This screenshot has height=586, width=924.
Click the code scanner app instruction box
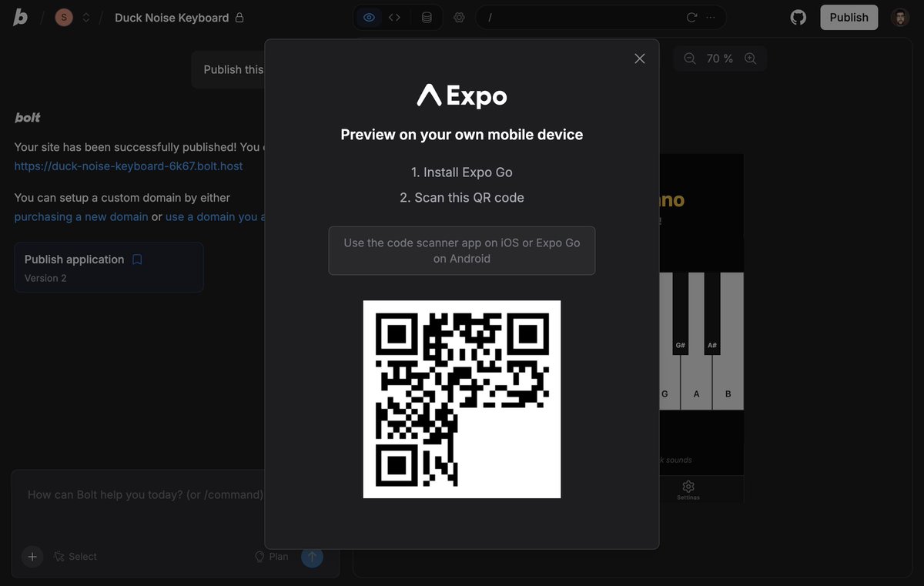pos(462,250)
